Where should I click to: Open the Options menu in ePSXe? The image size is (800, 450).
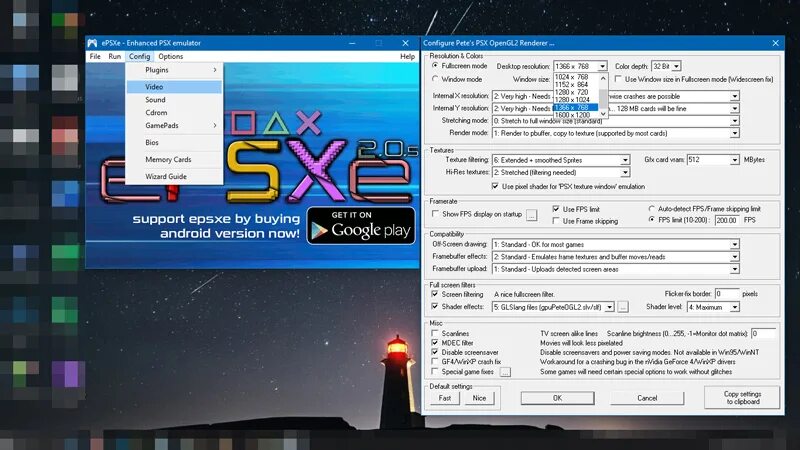(170, 57)
